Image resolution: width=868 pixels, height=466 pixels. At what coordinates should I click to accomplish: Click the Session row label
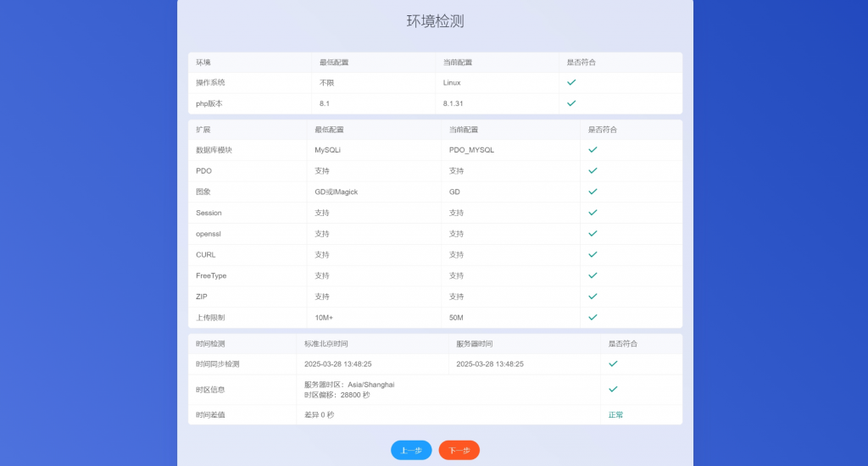pyautogui.click(x=209, y=213)
